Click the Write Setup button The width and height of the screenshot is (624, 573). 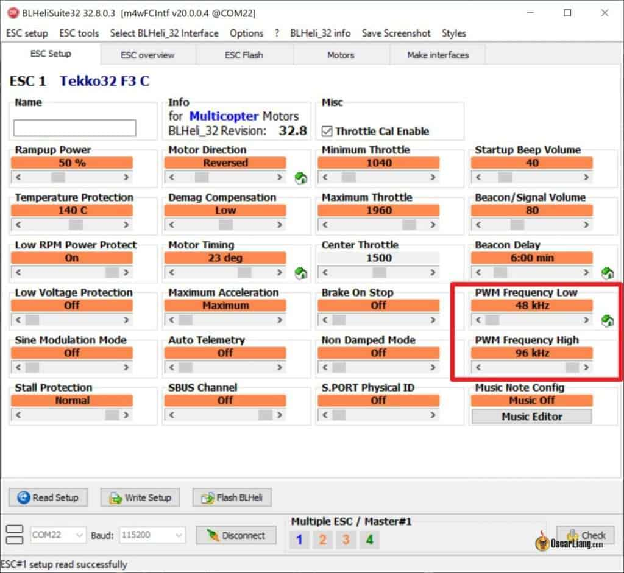point(140,497)
